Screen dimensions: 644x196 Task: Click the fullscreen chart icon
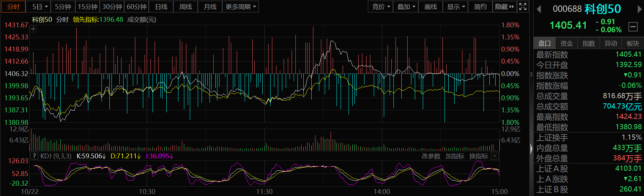coord(523,7)
